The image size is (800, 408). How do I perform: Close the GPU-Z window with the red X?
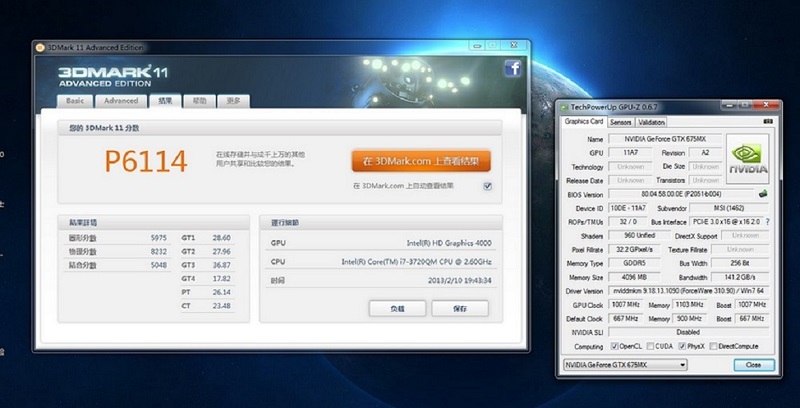pos(767,105)
